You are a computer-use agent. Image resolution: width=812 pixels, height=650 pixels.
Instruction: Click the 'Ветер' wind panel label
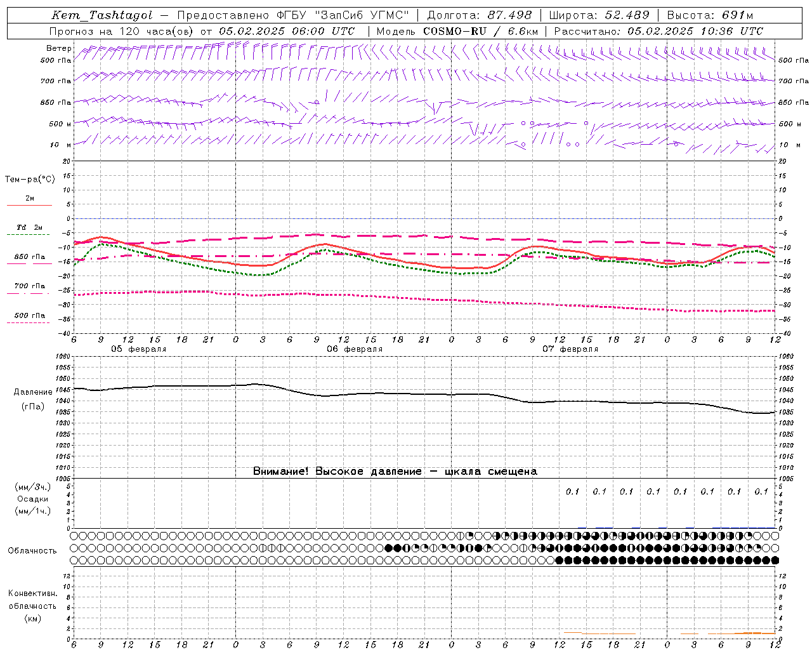click(x=58, y=48)
